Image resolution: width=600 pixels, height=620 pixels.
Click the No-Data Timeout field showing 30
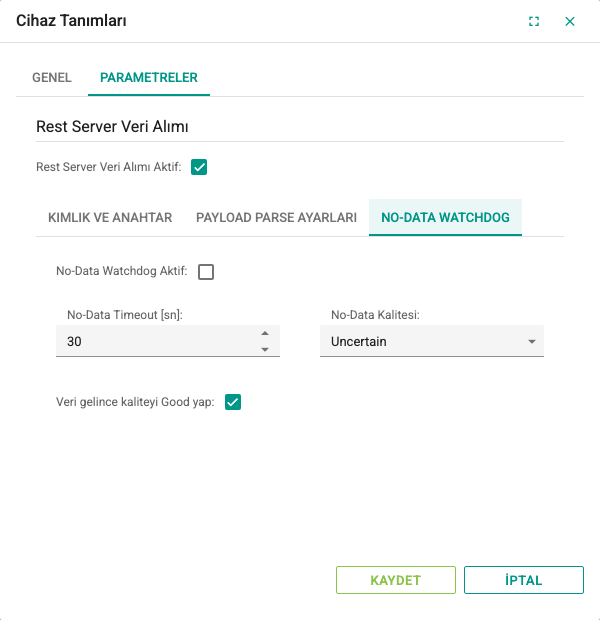[x=158, y=341]
